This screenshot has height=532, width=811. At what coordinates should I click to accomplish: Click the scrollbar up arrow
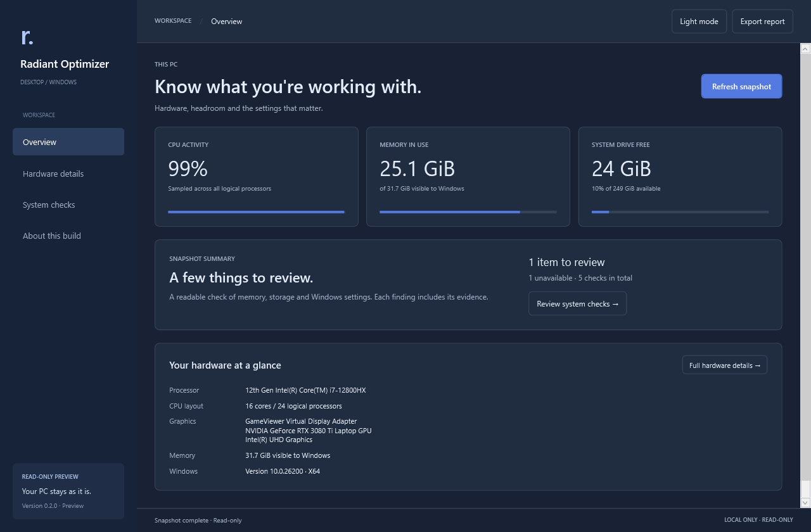(805, 48)
